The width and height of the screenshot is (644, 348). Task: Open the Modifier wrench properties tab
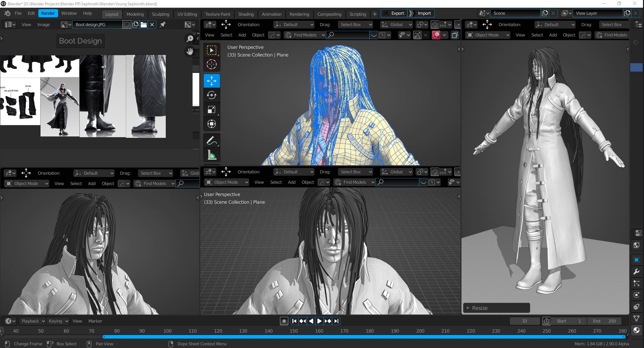pos(637,272)
